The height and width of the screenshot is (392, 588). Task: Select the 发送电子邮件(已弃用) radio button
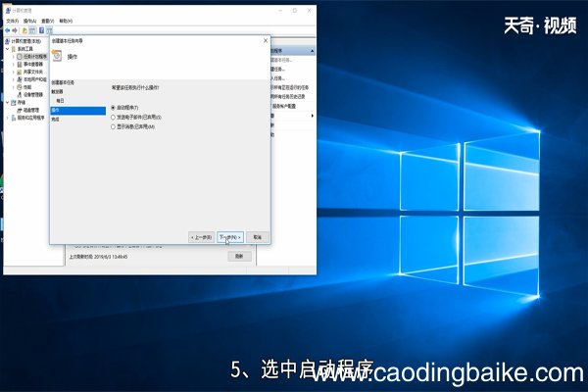(x=113, y=117)
